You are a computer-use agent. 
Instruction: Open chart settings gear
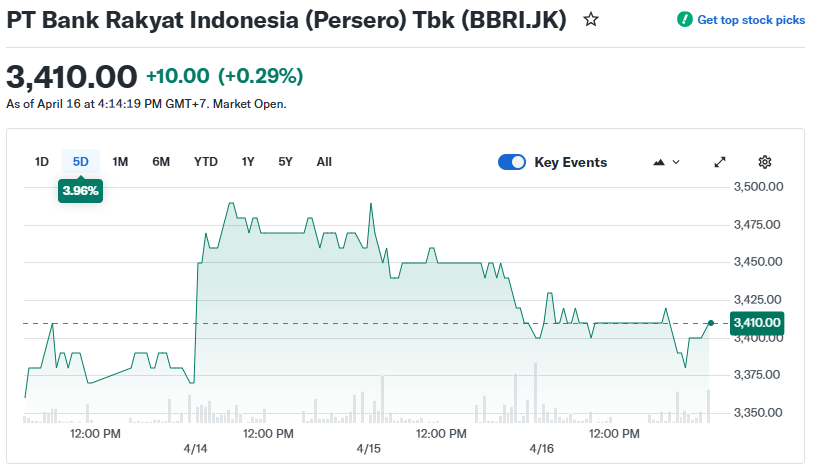coord(765,162)
